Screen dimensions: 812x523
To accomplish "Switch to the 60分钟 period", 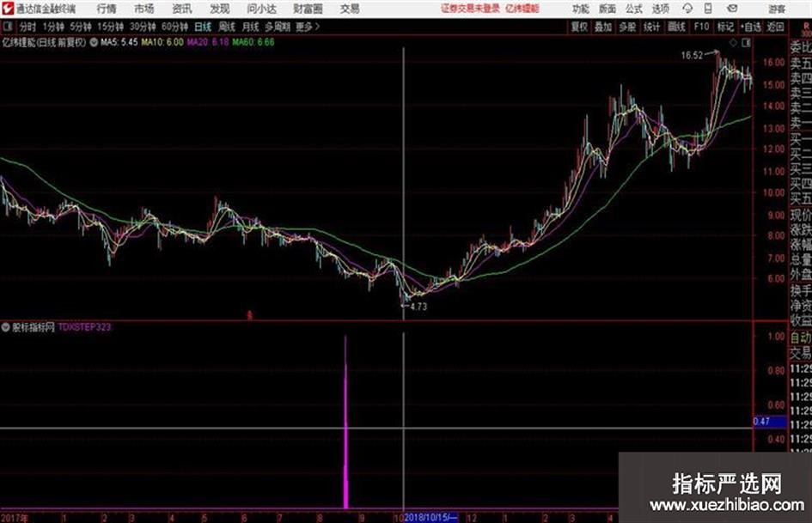I will (174, 27).
